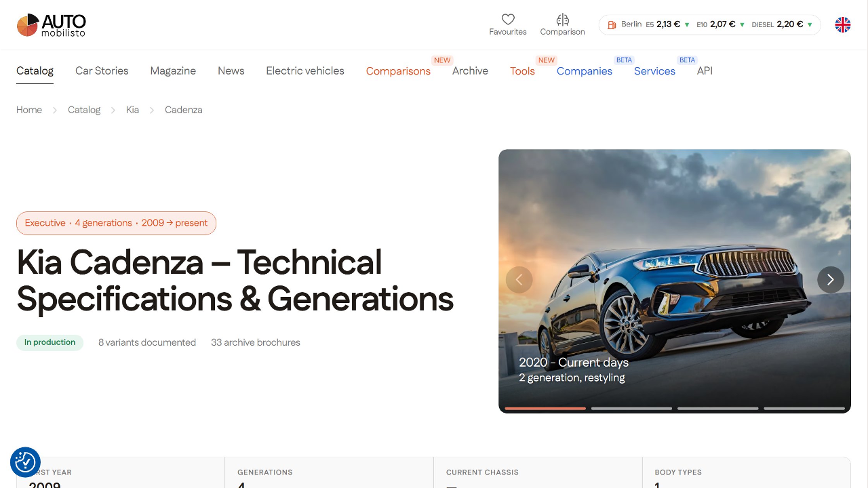Navigate to Kia breadcrumb
This screenshot has height=488, width=868.
(132, 110)
